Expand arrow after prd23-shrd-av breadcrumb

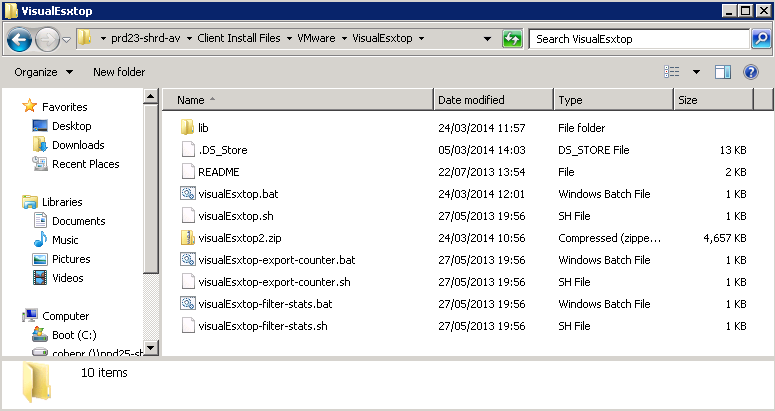[x=189, y=39]
